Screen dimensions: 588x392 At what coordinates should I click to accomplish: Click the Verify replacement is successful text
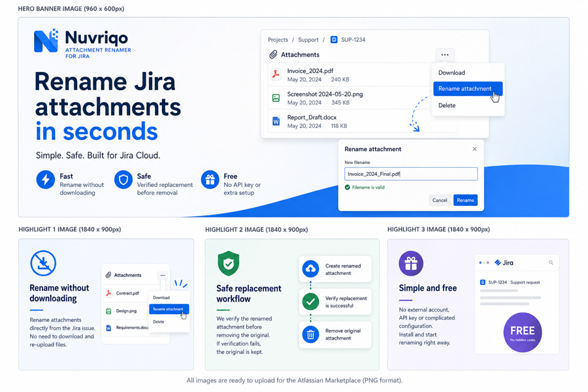point(346,302)
